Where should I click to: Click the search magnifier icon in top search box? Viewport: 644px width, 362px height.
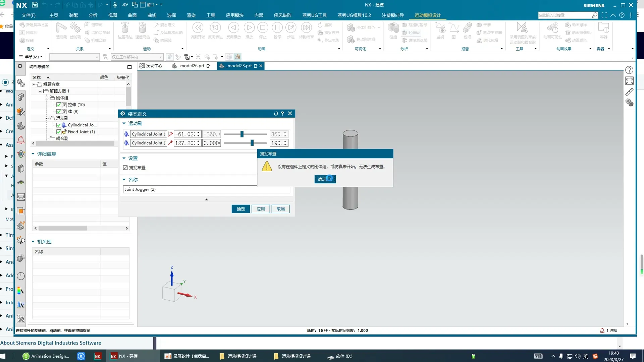tap(594, 15)
